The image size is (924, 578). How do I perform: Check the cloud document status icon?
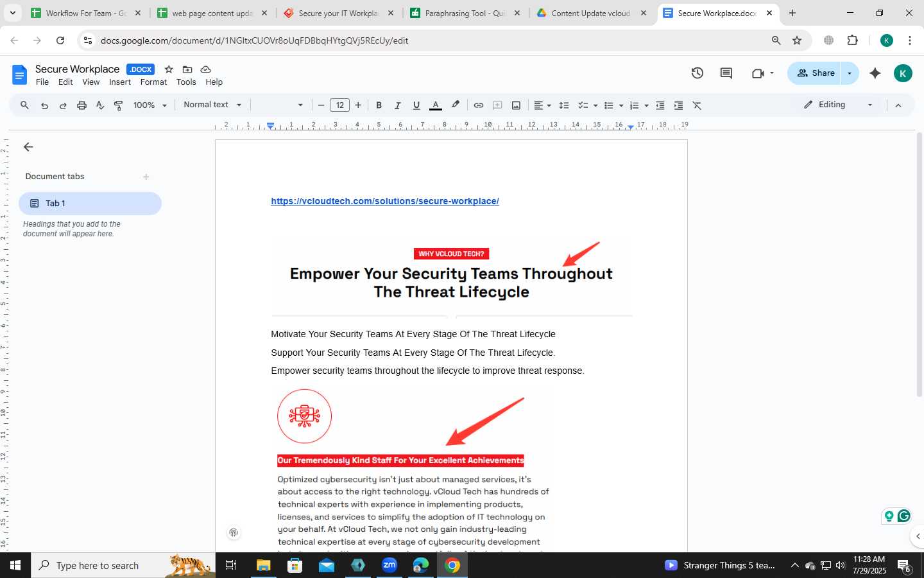click(x=206, y=69)
